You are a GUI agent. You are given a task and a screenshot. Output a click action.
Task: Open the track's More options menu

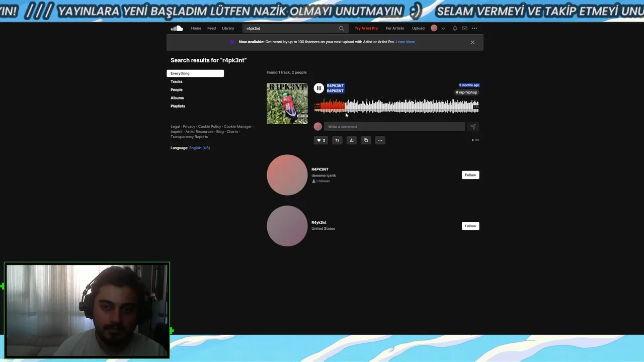click(380, 140)
